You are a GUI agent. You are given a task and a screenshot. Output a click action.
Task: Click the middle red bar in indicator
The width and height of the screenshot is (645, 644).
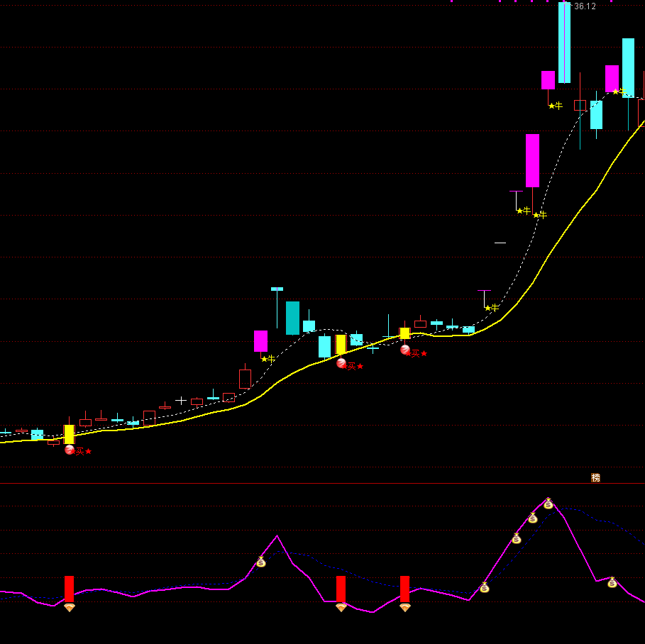(341, 589)
